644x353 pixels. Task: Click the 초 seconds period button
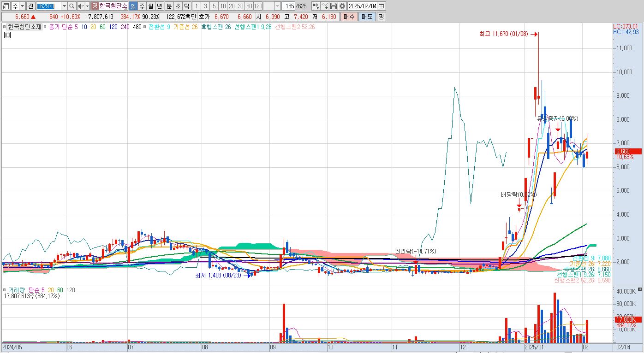(x=178, y=6)
